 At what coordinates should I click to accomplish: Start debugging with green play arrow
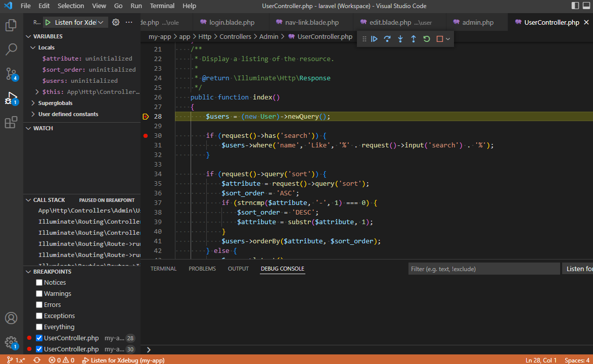[x=48, y=22]
